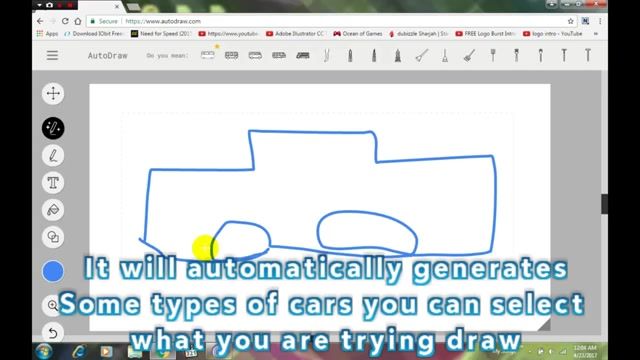Choose the first broom suggestion

(422, 56)
